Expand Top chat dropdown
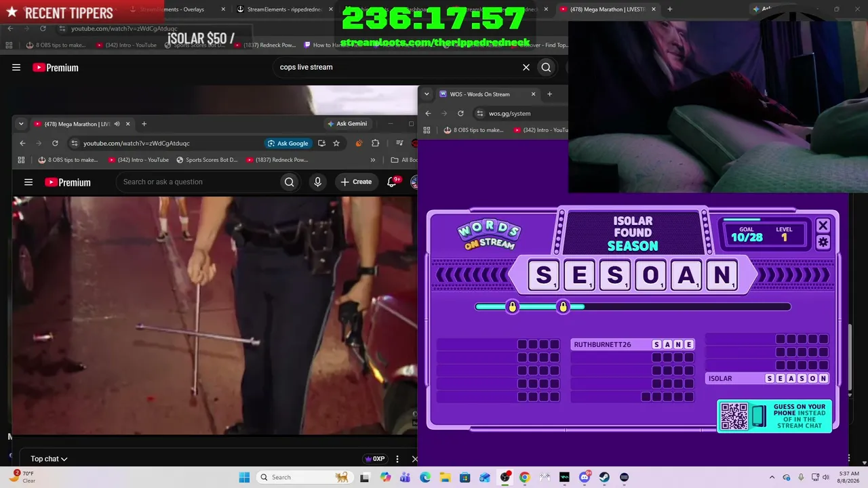The image size is (868, 488). 49,459
